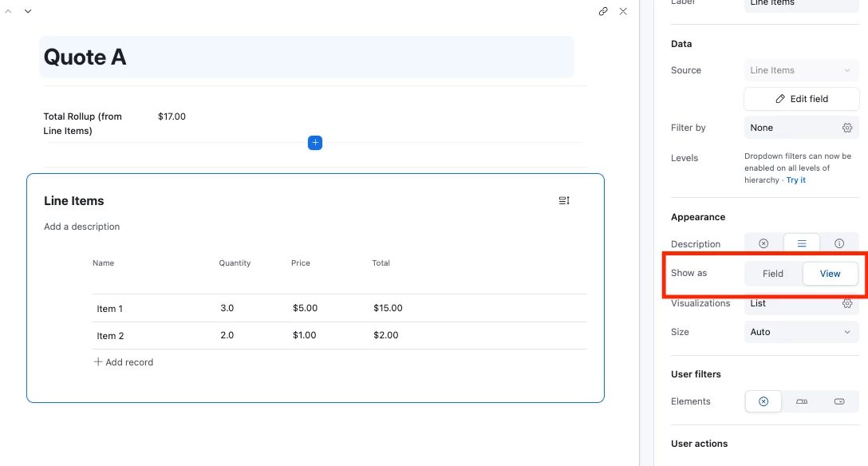Open the Size Auto dropdown
Screen dimensions: 868x466
point(802,332)
